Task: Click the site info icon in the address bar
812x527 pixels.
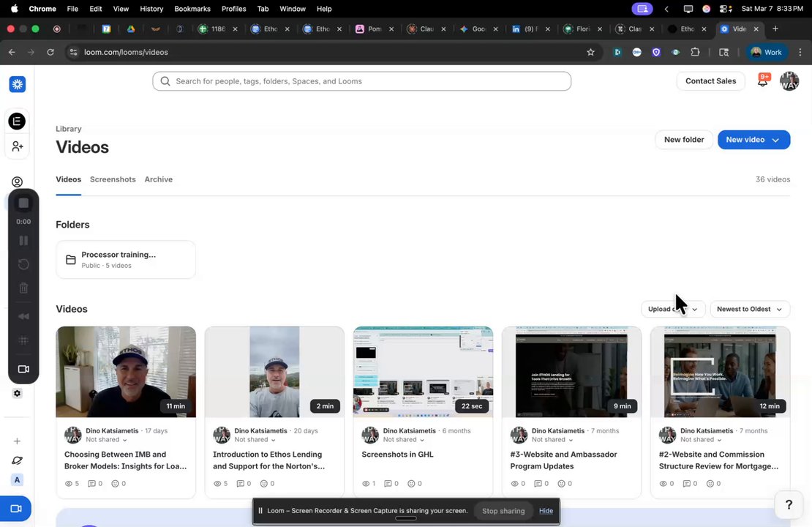Action: pos(74,52)
